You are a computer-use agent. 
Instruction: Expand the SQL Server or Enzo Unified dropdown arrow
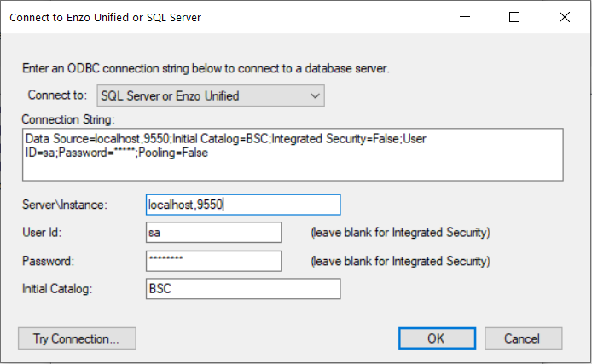[x=316, y=95]
